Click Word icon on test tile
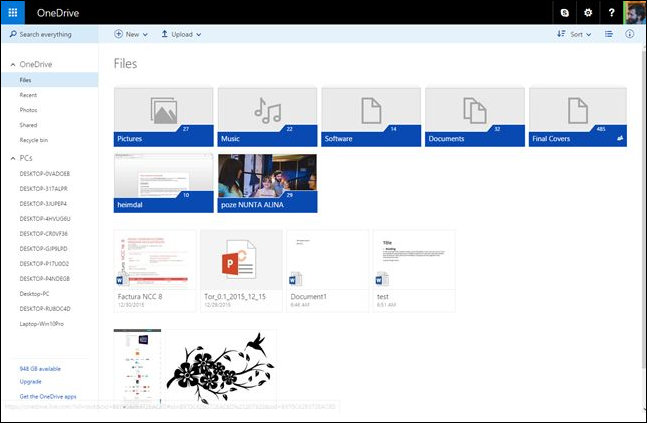Screen dimensions: 647x423 point(382,279)
